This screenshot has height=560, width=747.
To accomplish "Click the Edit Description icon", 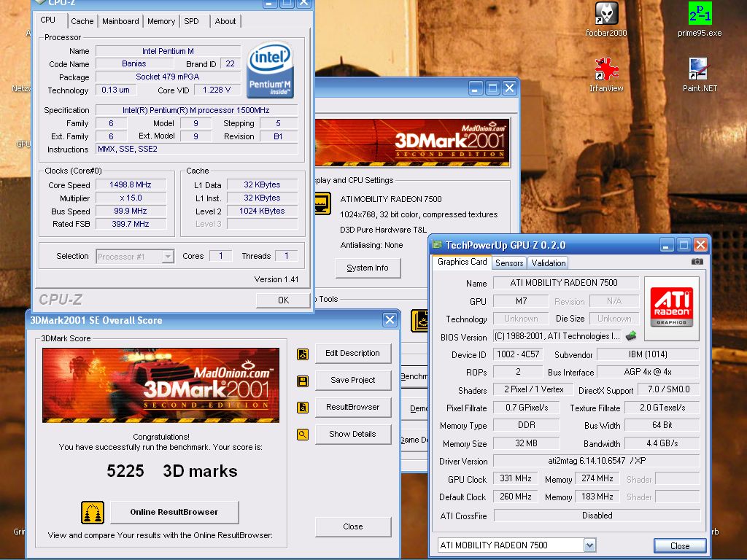I will pos(303,354).
